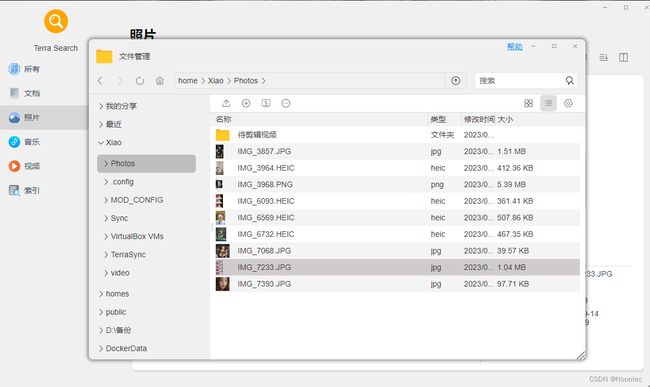Go back in file manager navigation
Viewport: 650px width, 387px height.
pos(100,80)
